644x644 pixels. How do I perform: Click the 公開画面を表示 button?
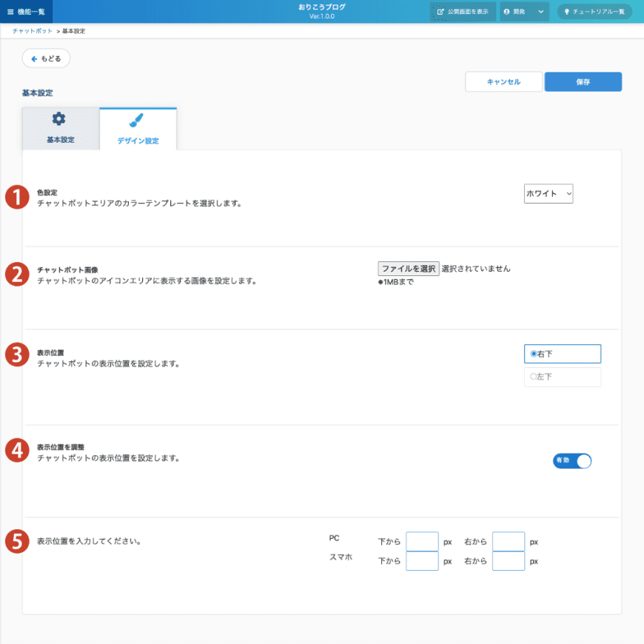pyautogui.click(x=463, y=12)
